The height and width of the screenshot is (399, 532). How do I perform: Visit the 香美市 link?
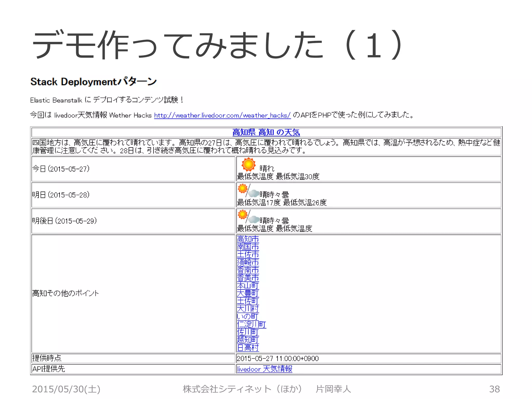[x=248, y=278]
